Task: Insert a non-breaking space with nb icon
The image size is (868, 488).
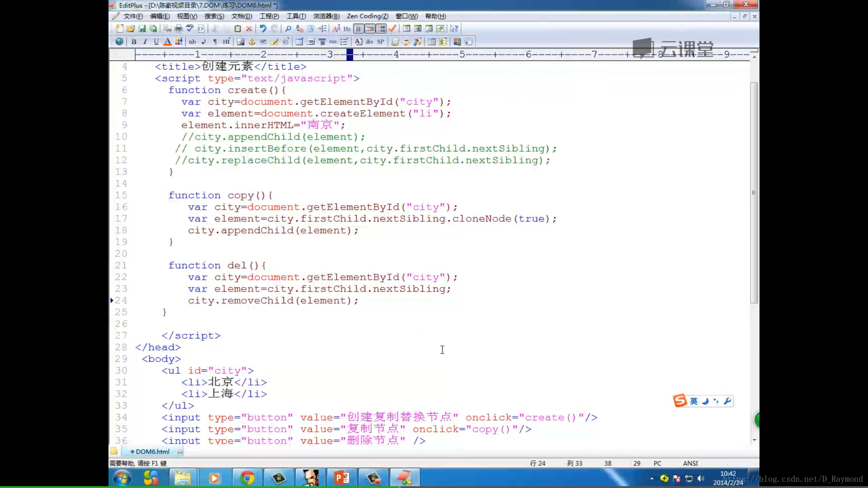Action: point(192,42)
